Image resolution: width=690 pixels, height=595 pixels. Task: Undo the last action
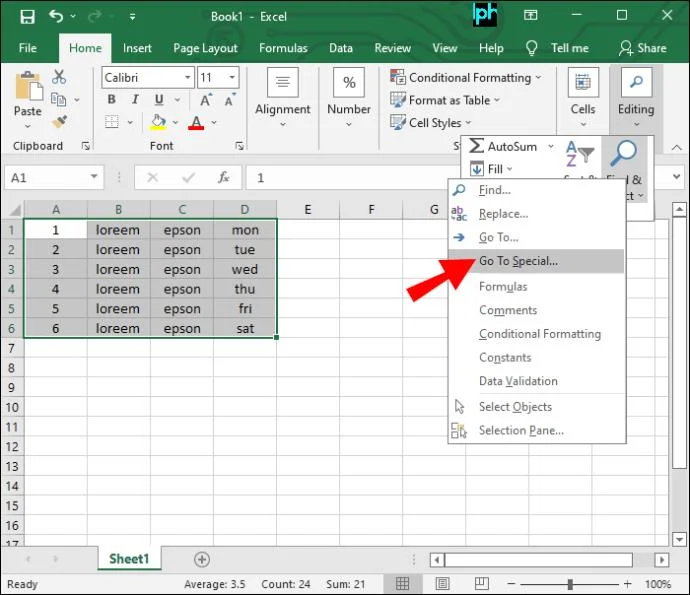click(56, 17)
